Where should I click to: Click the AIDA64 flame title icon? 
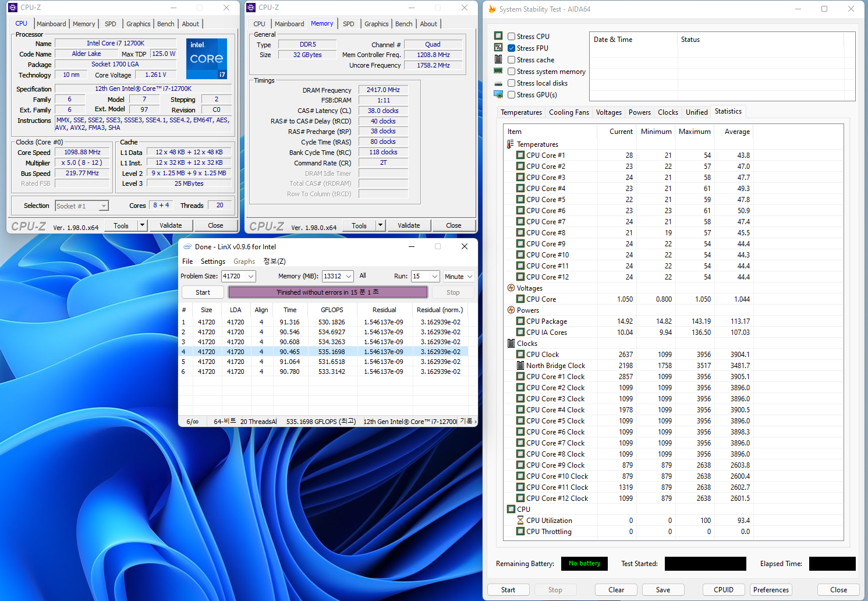492,9
